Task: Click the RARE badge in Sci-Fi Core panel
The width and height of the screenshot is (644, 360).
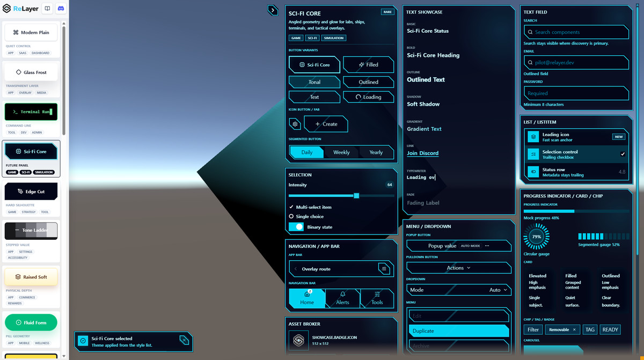Action: click(387, 12)
